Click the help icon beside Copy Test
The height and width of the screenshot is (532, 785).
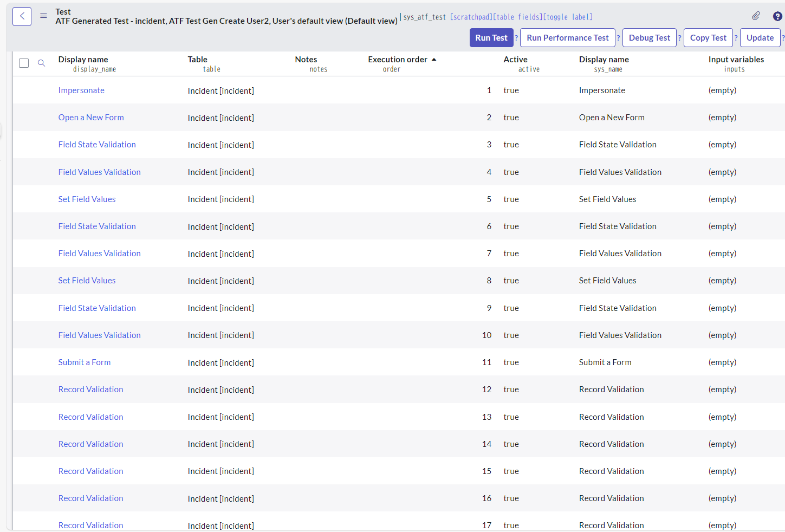(736, 38)
